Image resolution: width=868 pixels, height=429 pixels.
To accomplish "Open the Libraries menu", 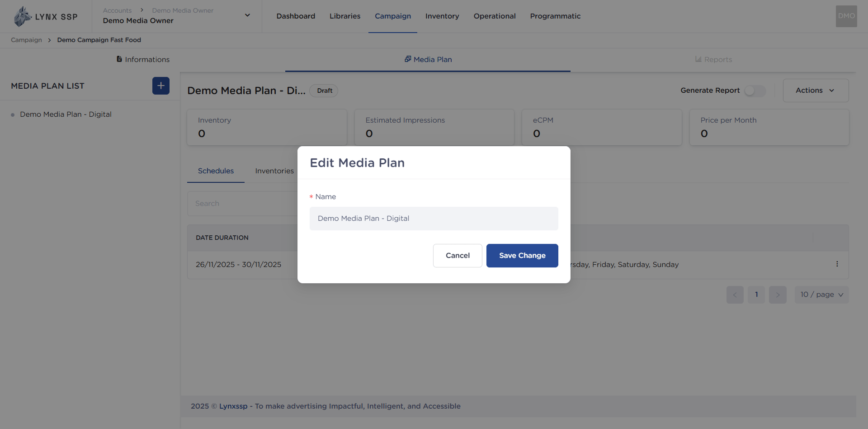I will click(345, 16).
